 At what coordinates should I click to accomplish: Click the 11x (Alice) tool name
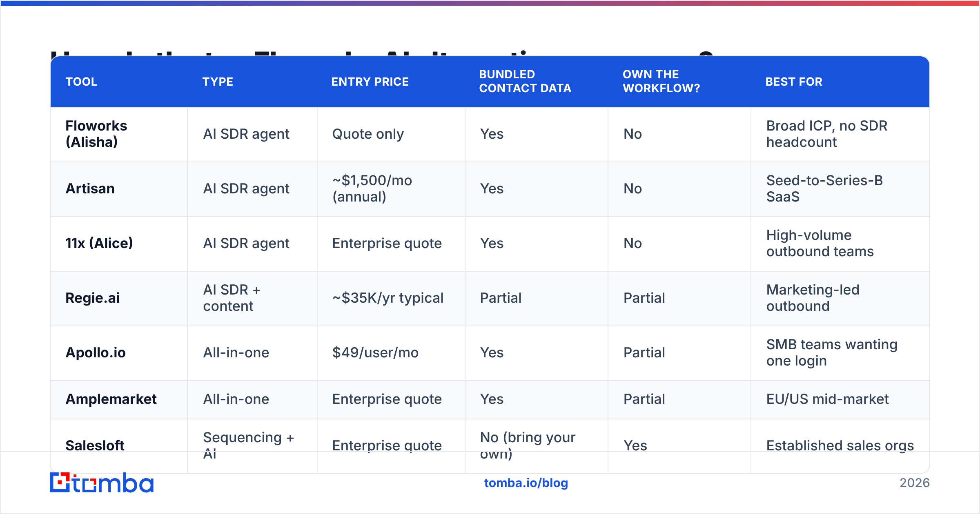coord(99,243)
